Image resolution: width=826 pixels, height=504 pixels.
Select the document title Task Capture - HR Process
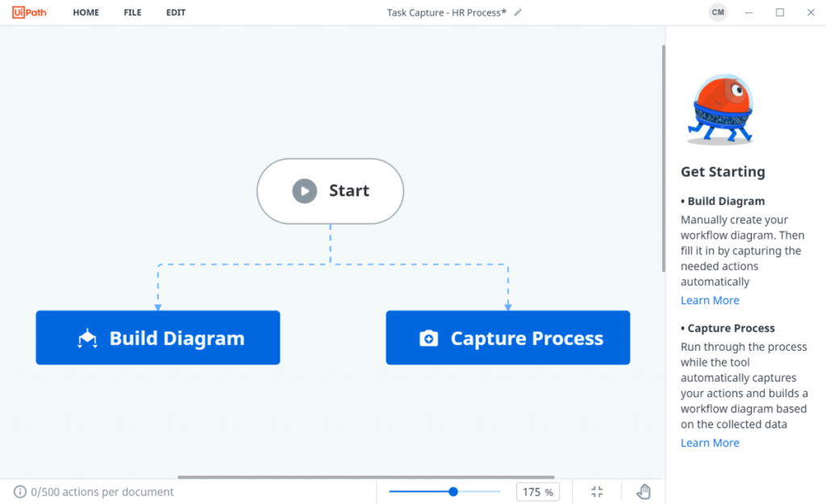click(x=447, y=13)
